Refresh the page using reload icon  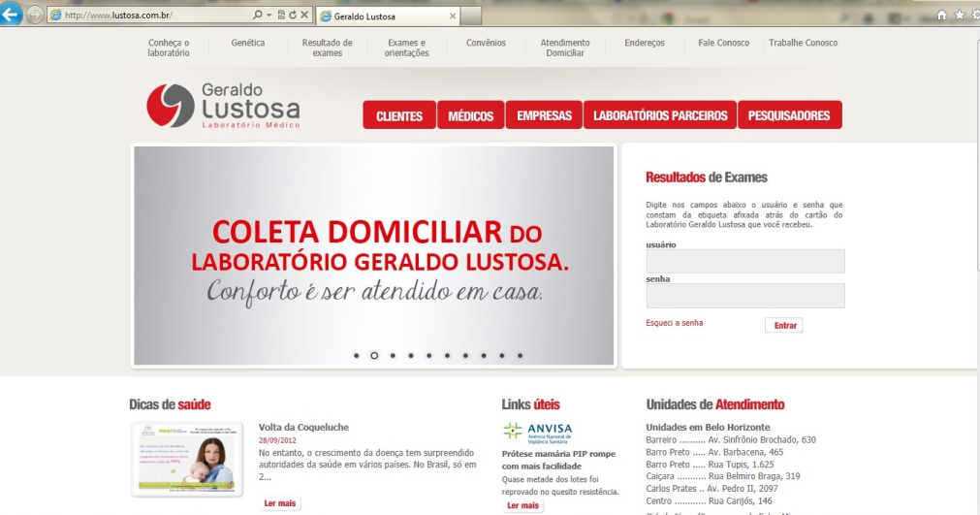tap(292, 15)
